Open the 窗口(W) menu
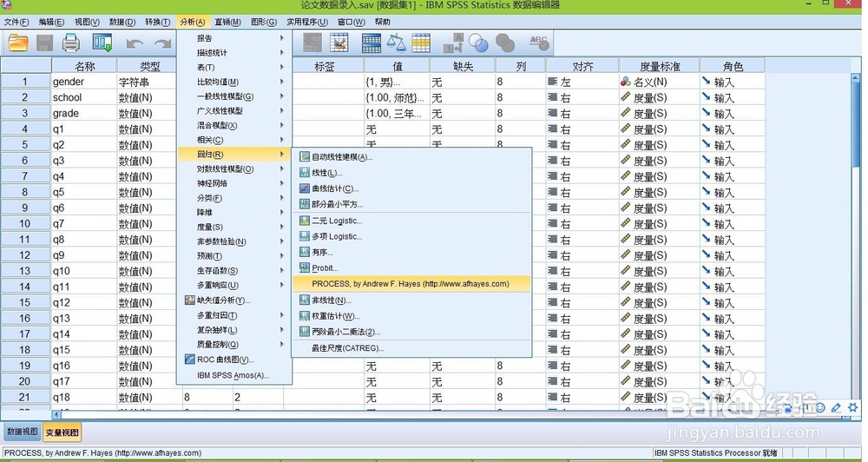 pos(351,23)
